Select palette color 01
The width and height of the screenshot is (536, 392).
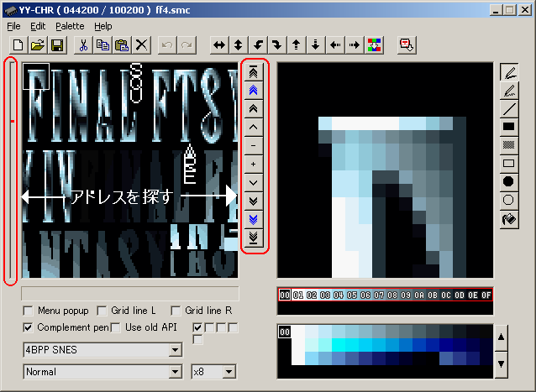click(298, 295)
